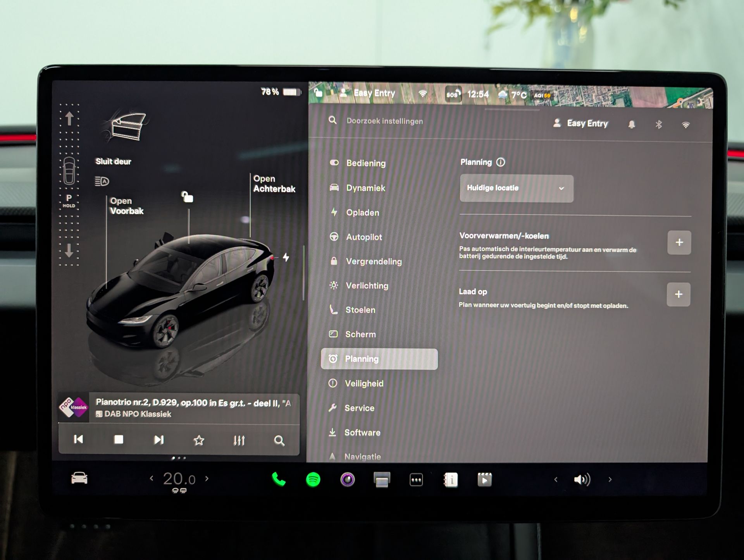Favorite the current DAB station
Screen dimensions: 744x560
coord(199,440)
